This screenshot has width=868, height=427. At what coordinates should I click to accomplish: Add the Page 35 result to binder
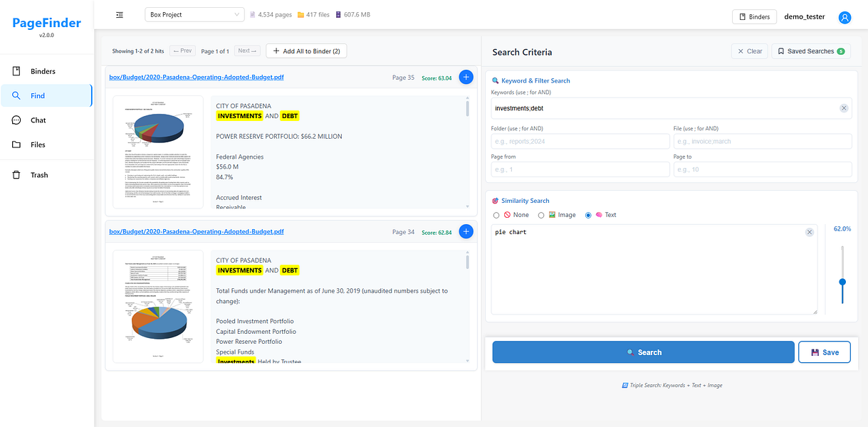click(x=466, y=77)
